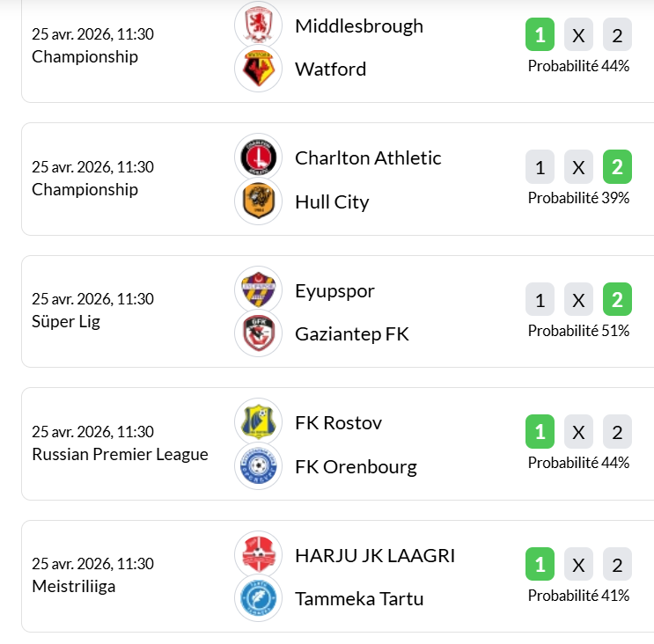Click the Eyupspor team logo
This screenshot has height=644, width=654.
point(258,290)
